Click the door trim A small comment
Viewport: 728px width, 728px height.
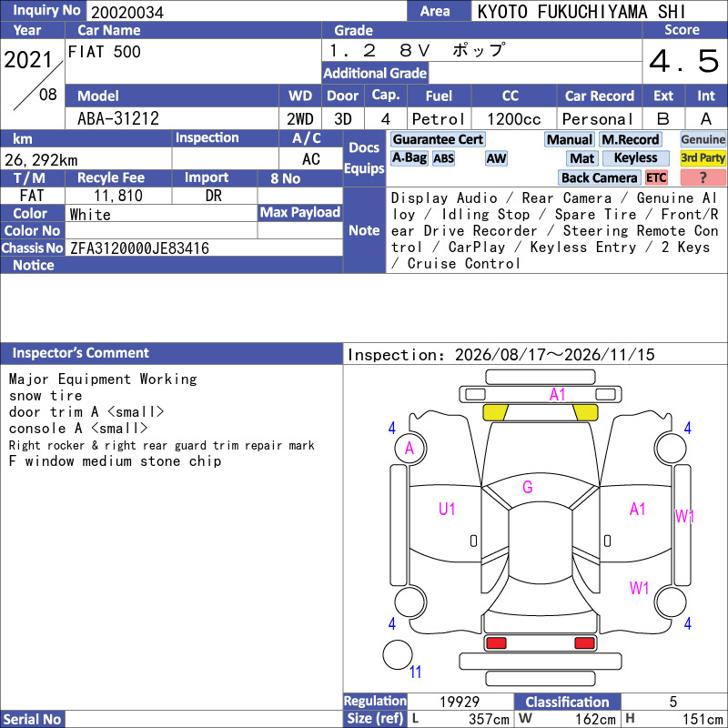(86, 412)
